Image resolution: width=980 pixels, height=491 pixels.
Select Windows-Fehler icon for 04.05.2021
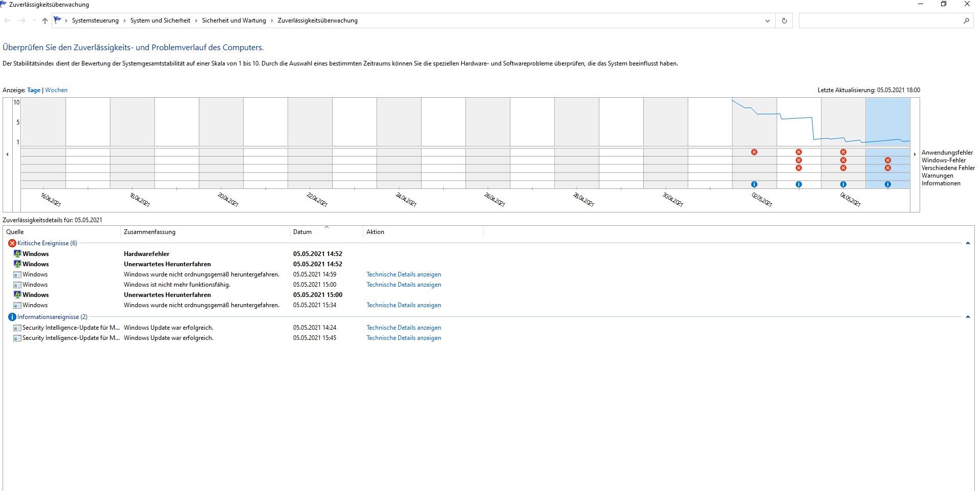point(843,160)
